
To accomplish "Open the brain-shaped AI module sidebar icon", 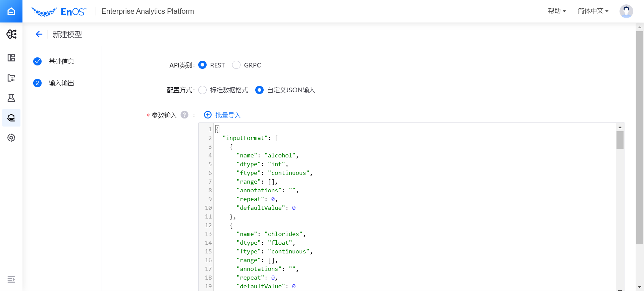I will [11, 34].
